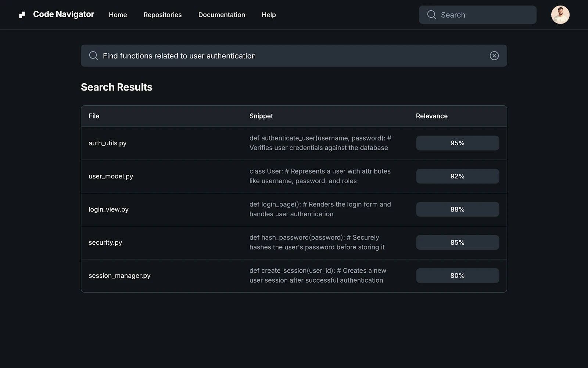Go to the Home menu item
Viewport: 588px width, 368px height.
pos(118,15)
